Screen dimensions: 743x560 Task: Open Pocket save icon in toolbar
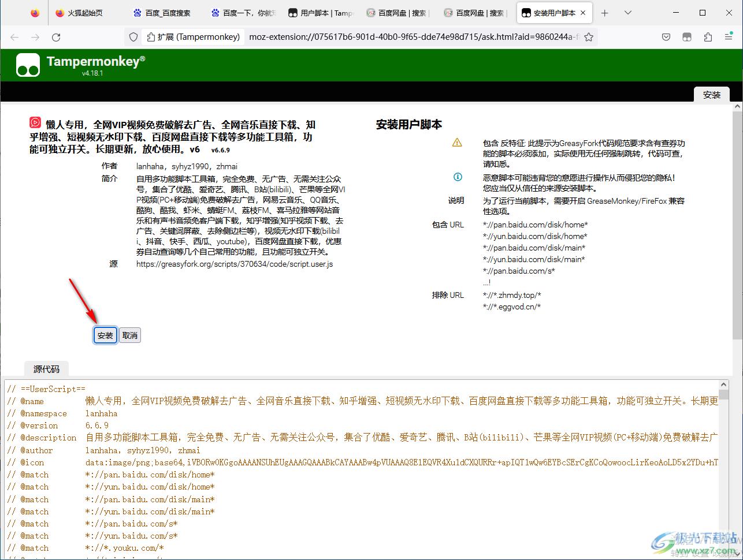point(666,37)
